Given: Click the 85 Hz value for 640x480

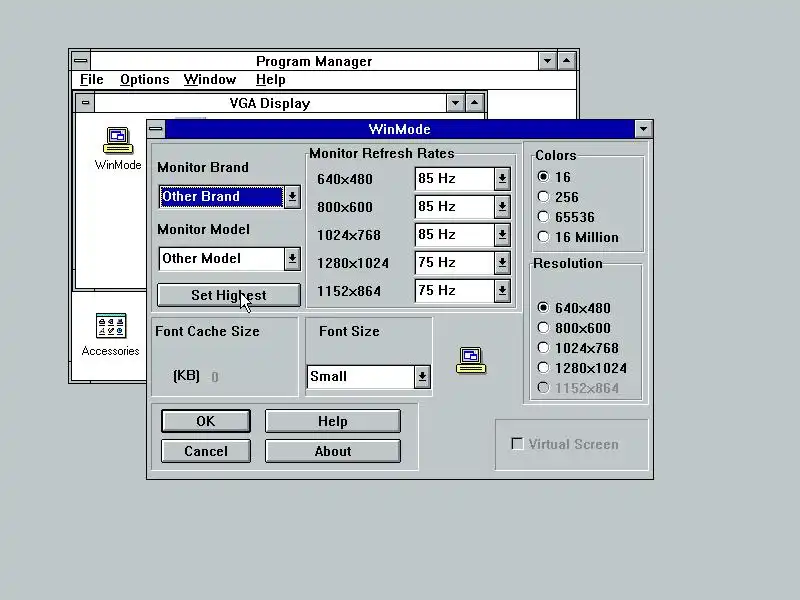Looking at the screenshot, I should click(455, 179).
